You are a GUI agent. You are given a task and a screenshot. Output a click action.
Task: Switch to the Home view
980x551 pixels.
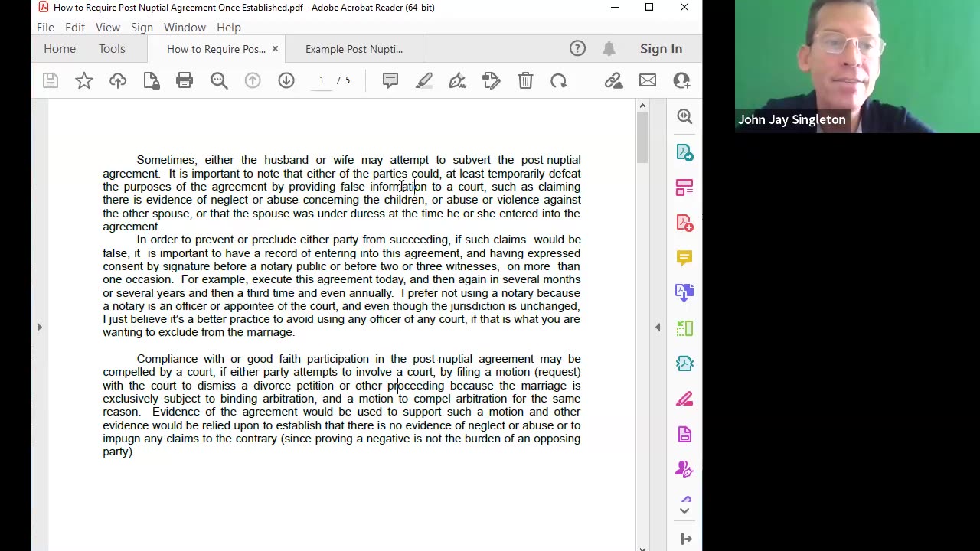coord(60,48)
